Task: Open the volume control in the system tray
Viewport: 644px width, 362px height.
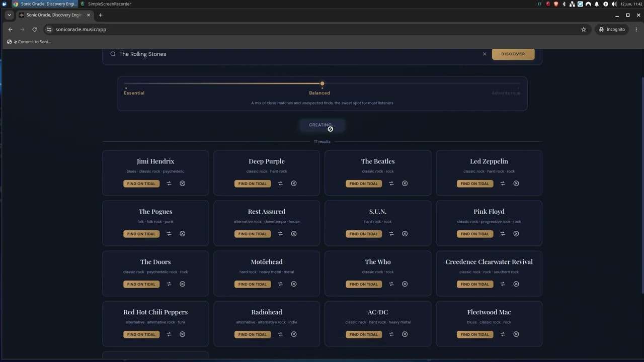Action: coord(614,4)
